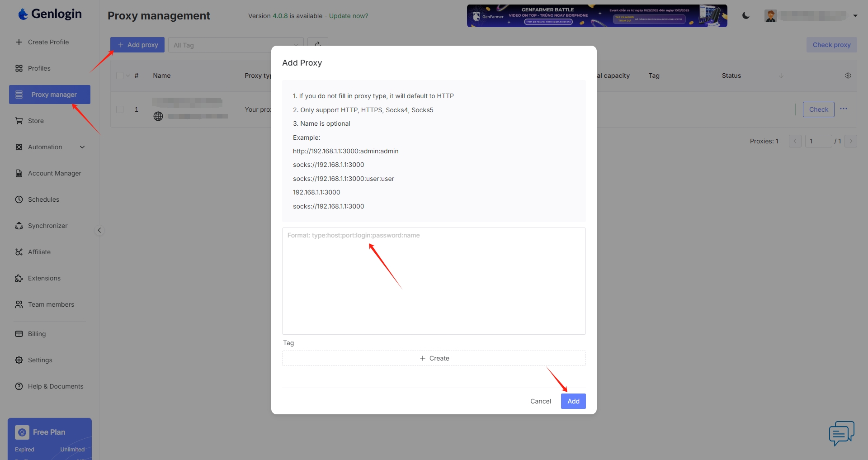Cancel the Add Proxy dialog
868x460 pixels.
point(540,401)
